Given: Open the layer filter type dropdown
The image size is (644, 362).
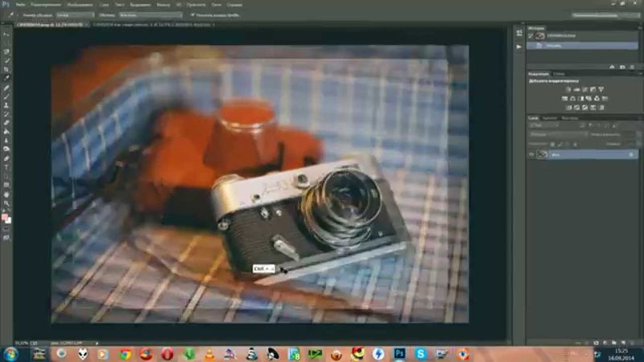Looking at the screenshot, I should (x=544, y=125).
